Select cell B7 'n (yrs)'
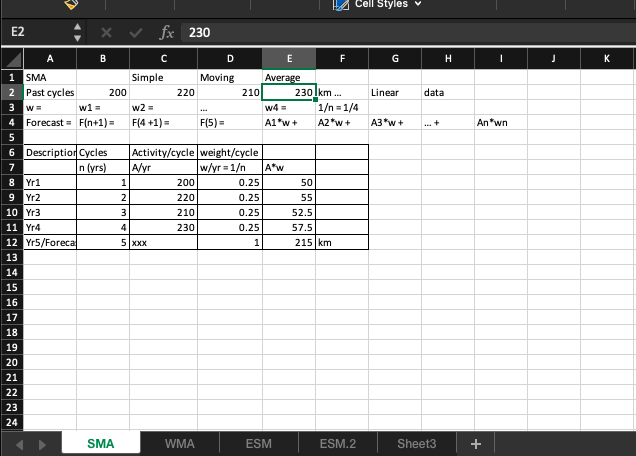Screen dimensions: 636x456 click(x=103, y=168)
